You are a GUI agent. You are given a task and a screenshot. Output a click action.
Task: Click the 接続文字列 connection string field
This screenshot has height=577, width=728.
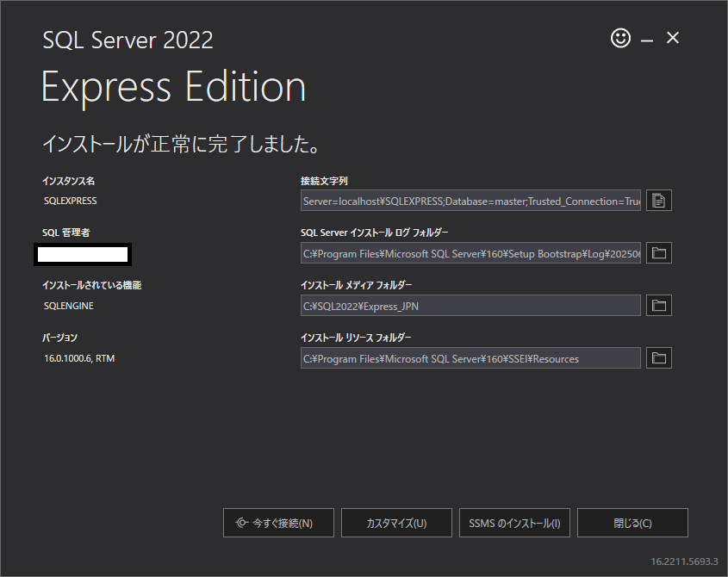click(x=470, y=201)
